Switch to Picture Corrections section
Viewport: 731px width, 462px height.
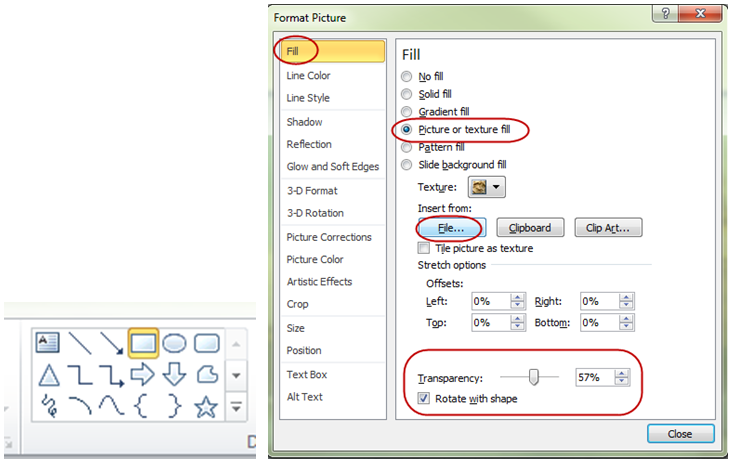click(x=329, y=237)
